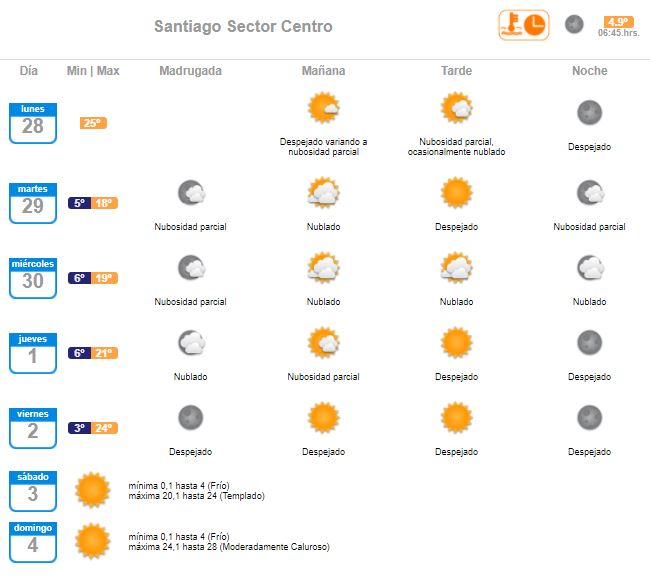Screen dimensions: 650x577
Task: Click martes Tarde clear sun icon
Action: 456,193
